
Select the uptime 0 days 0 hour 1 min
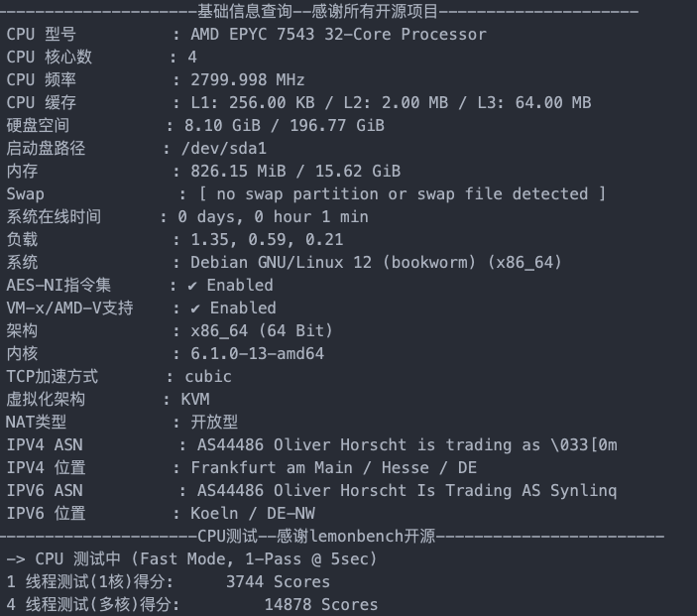click(273, 217)
